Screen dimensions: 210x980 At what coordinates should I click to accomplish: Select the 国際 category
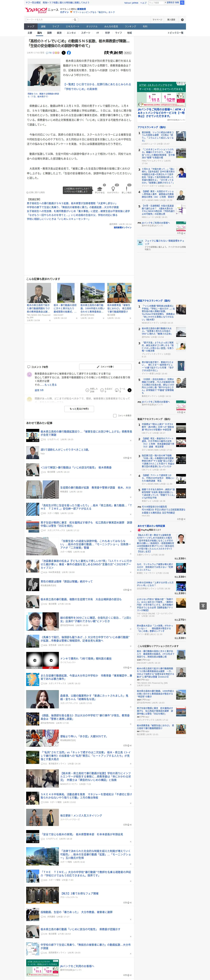[49, 33]
